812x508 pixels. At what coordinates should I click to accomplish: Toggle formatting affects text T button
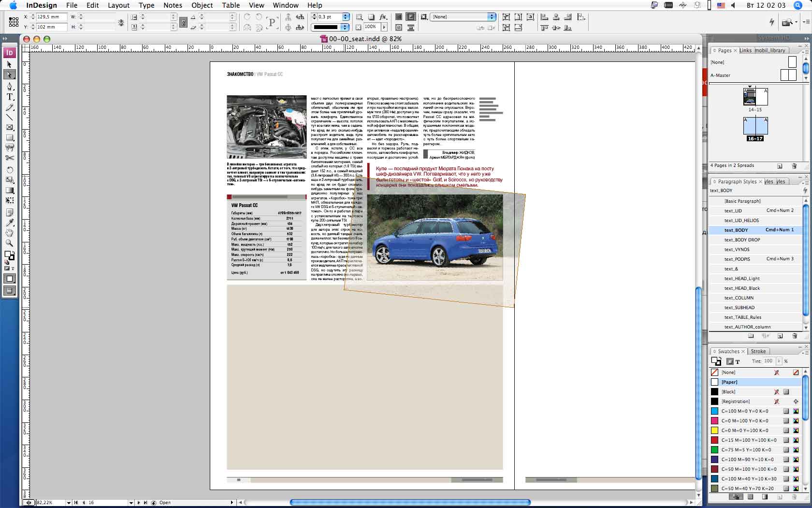click(x=738, y=361)
